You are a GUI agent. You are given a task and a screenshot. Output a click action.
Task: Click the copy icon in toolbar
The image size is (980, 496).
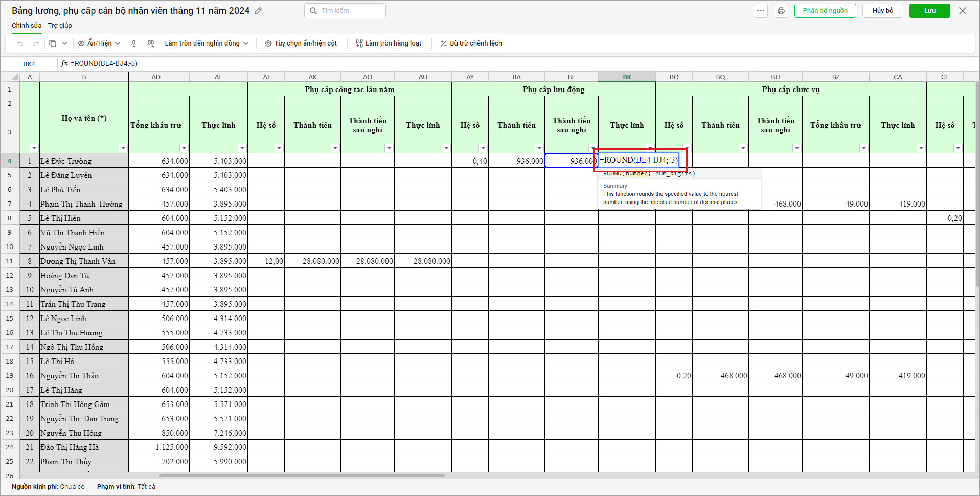[53, 43]
